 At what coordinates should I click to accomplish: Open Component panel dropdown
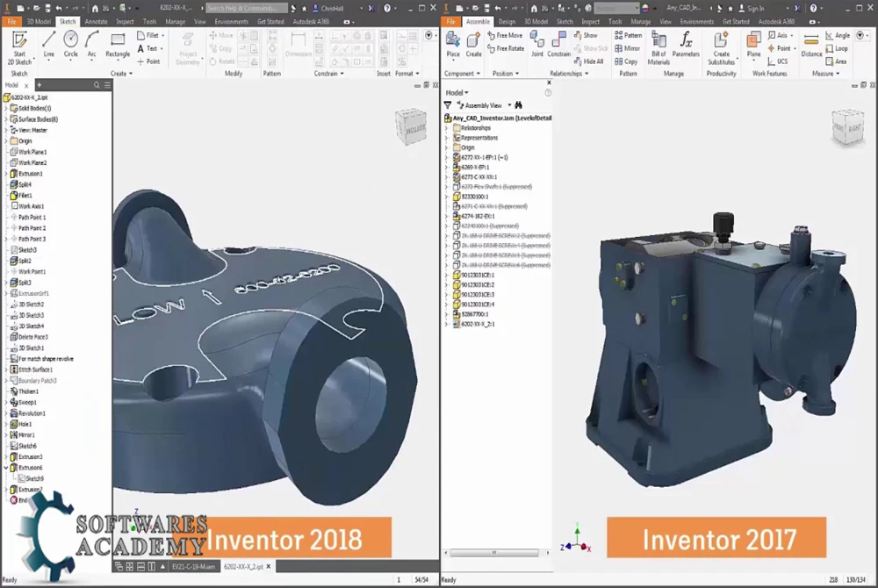pos(462,74)
